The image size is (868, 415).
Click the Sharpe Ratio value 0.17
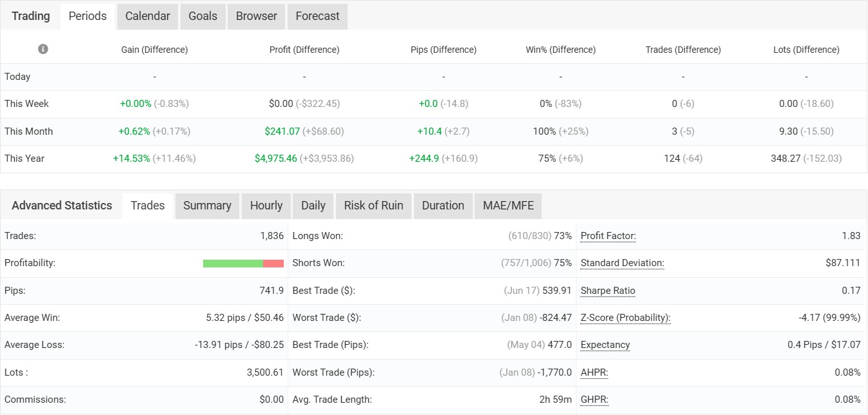tap(851, 291)
